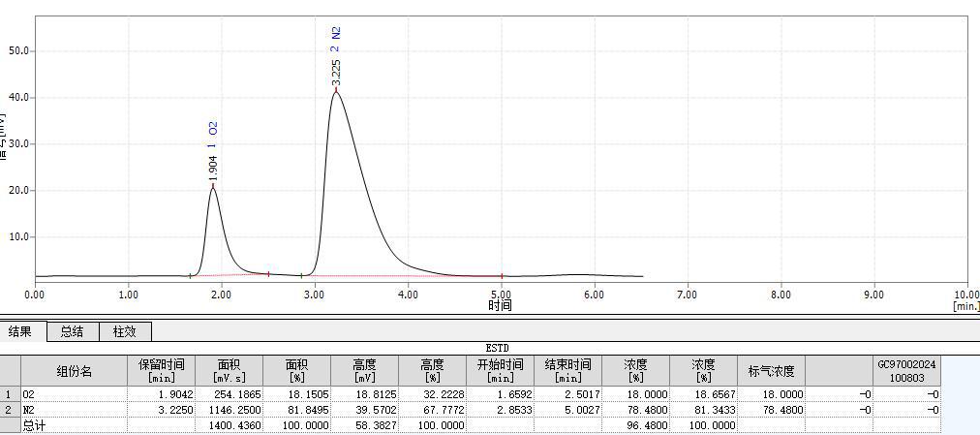Click the N2 height percent 67.7772
Viewport: 980px width, 435px height.
click(x=433, y=410)
